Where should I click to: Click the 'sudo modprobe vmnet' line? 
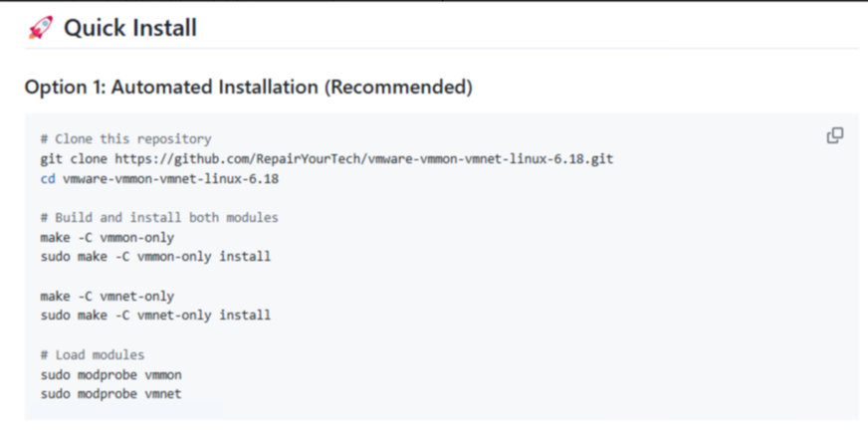110,394
